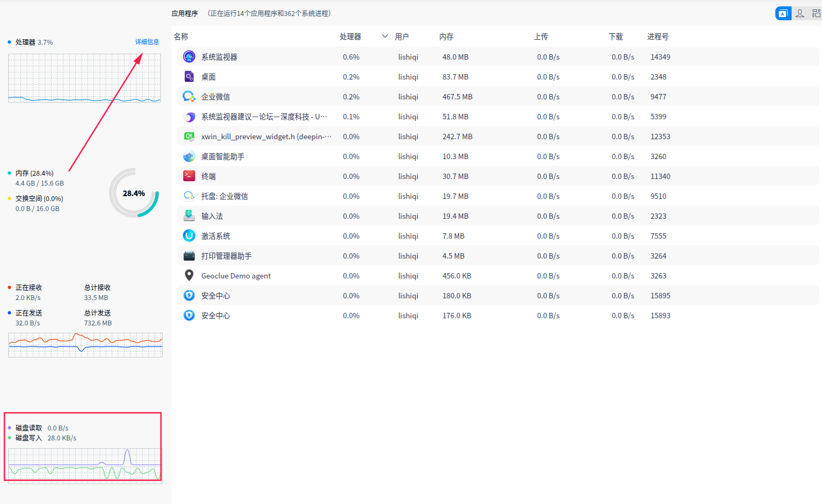
Task: Select the 桌面 process name
Action: [x=209, y=77]
